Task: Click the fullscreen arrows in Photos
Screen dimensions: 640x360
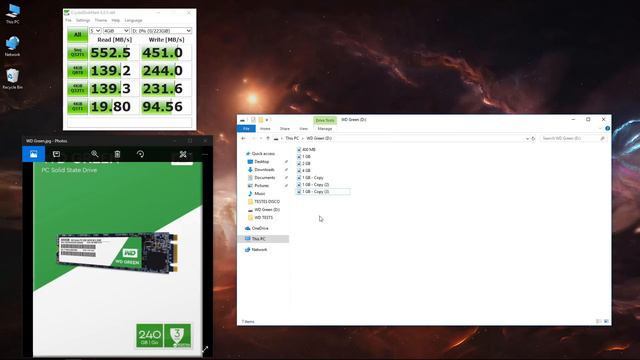Action: click(205, 349)
